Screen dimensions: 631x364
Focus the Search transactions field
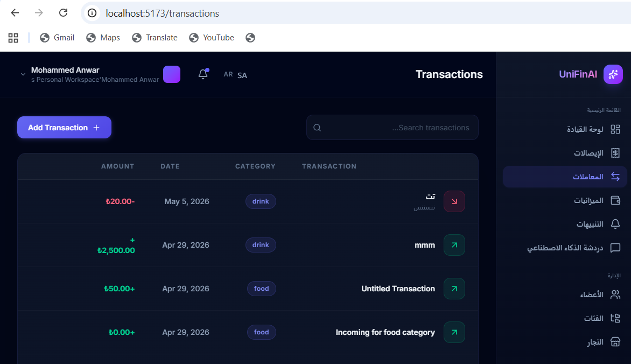(392, 128)
